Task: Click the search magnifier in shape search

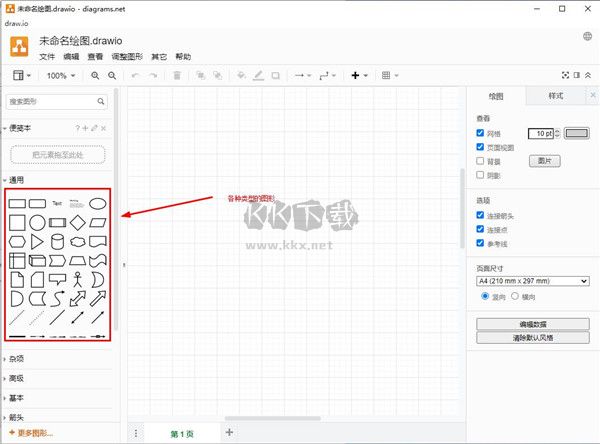Action: click(101, 101)
